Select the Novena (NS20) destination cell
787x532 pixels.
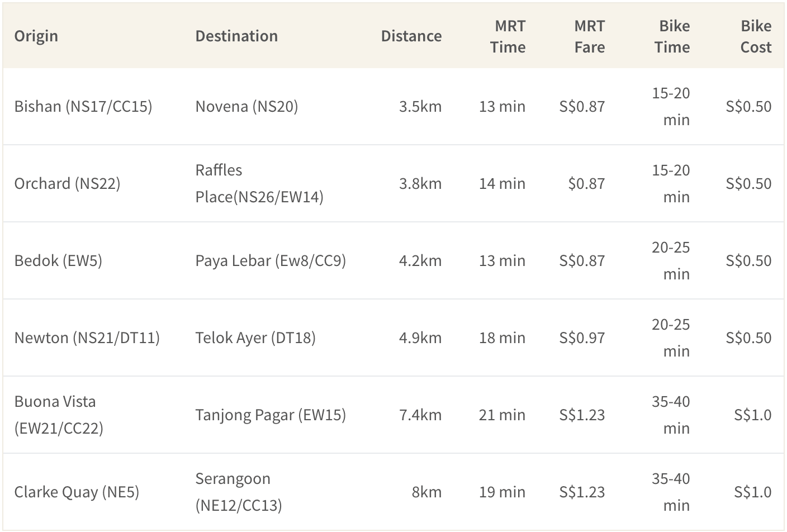coord(246,106)
